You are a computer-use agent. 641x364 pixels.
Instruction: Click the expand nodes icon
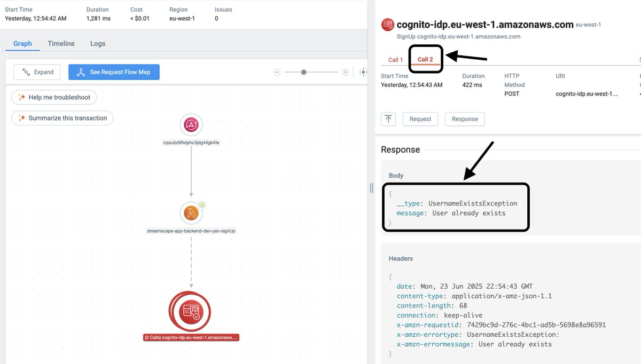tap(25, 72)
